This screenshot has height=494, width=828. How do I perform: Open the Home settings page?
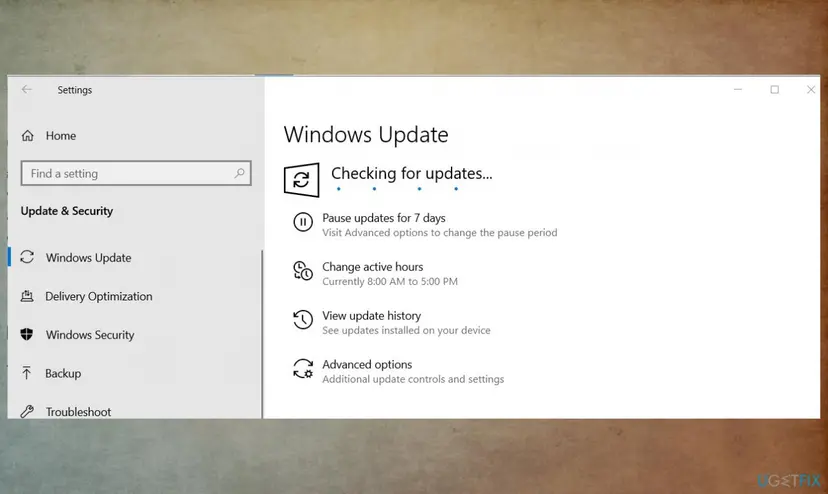tap(61, 136)
